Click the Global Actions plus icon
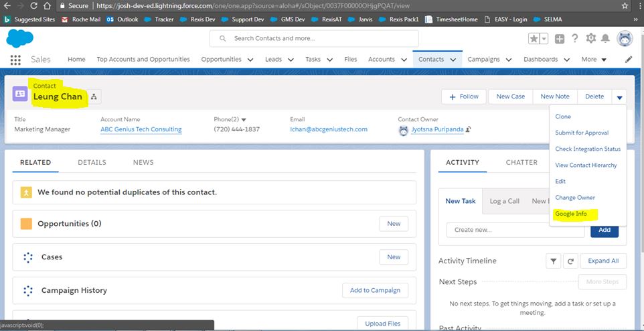This screenshot has width=644, height=331. pyautogui.click(x=560, y=39)
